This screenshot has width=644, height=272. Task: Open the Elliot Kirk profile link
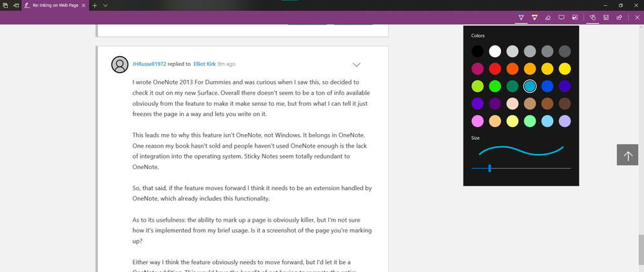204,64
